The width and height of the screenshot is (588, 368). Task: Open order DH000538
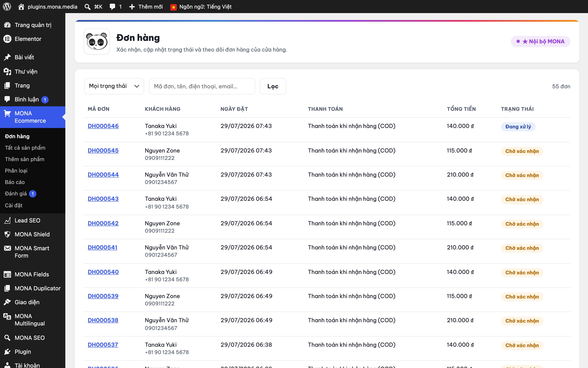coord(103,320)
